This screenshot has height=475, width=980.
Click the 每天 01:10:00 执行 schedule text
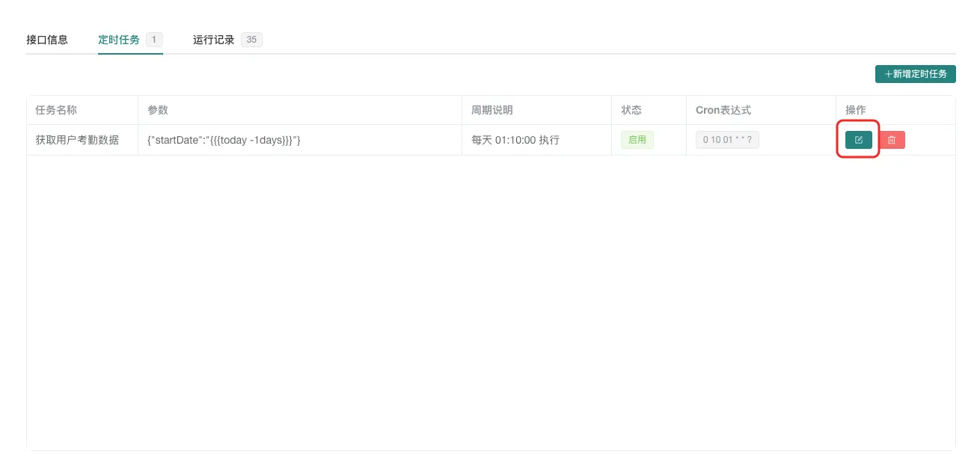(x=515, y=140)
